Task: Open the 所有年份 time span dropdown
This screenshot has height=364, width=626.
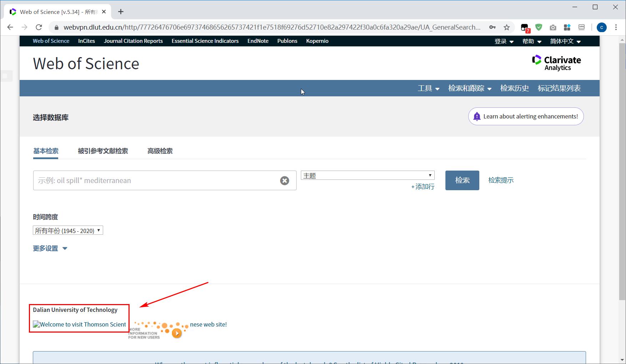Action: tap(68, 231)
